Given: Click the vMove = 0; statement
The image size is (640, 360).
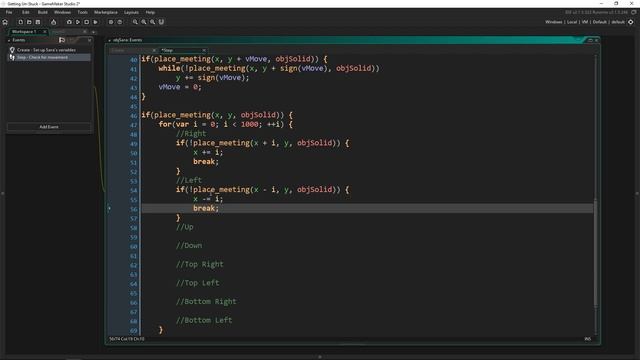Looking at the screenshot, I should [180, 87].
